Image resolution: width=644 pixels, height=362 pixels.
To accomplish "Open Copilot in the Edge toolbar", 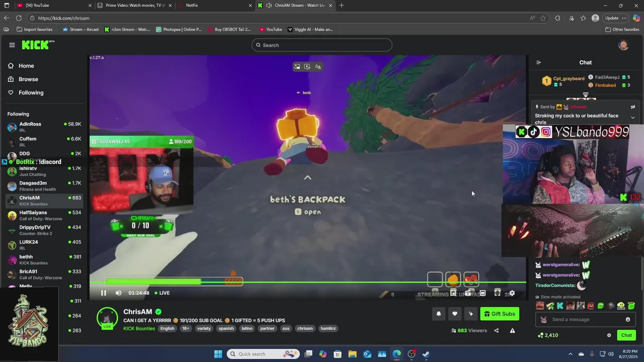I will click(636, 18).
